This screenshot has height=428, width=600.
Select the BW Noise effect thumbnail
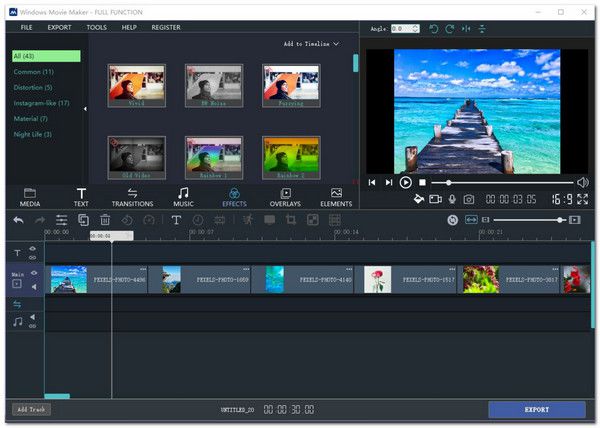coord(214,86)
